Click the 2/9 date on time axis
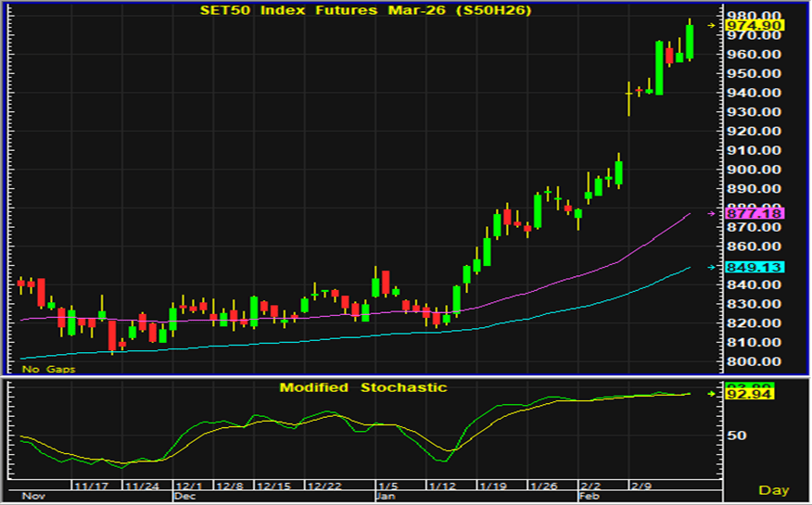Image resolution: width=812 pixels, height=505 pixels. click(x=641, y=486)
